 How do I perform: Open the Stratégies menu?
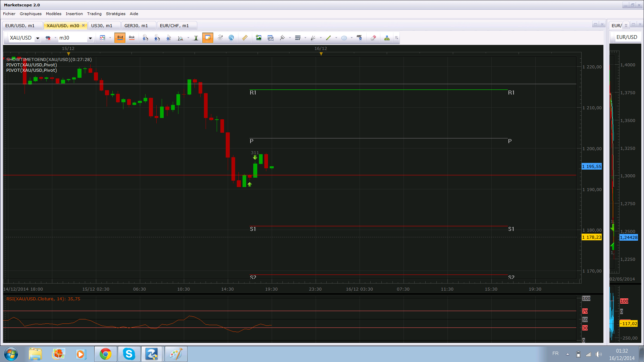[115, 14]
